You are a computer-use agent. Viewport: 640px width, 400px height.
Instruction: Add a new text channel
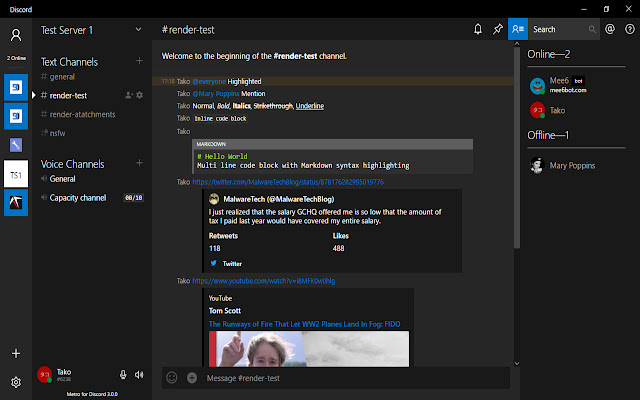click(x=139, y=61)
